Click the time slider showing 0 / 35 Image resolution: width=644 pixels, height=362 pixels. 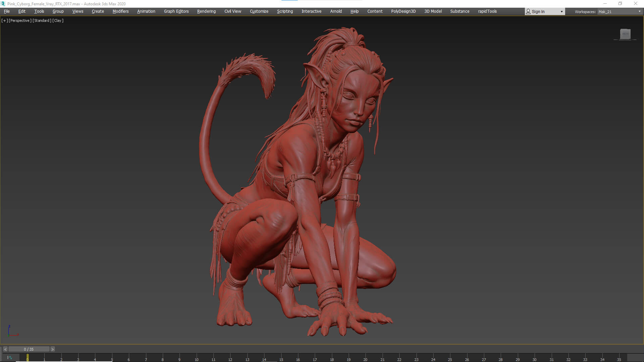coord(29,349)
